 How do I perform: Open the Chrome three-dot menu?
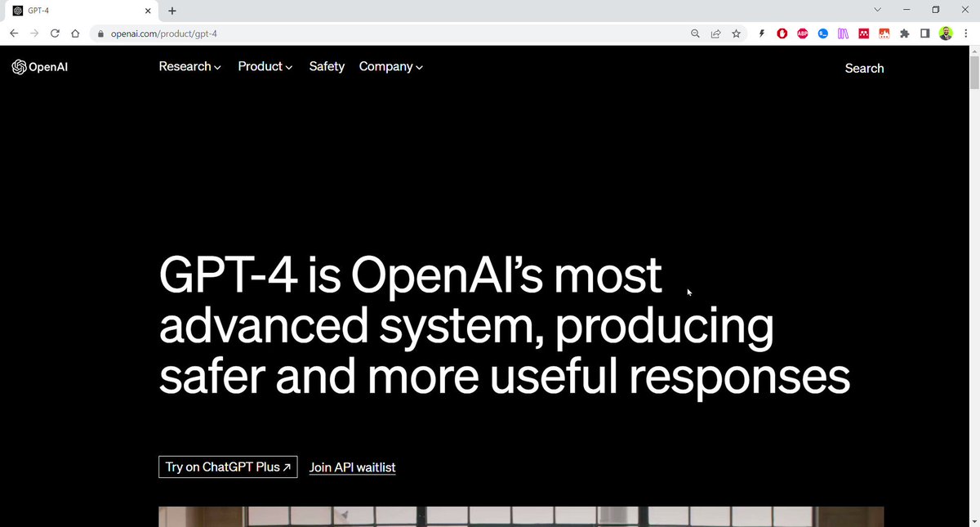coord(965,33)
